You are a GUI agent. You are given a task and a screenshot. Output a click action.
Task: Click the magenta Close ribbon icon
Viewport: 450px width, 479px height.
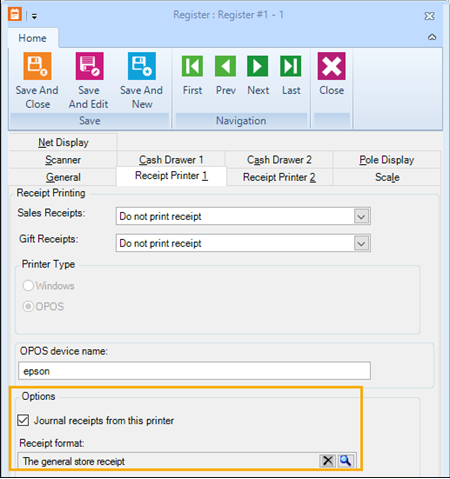tap(331, 66)
